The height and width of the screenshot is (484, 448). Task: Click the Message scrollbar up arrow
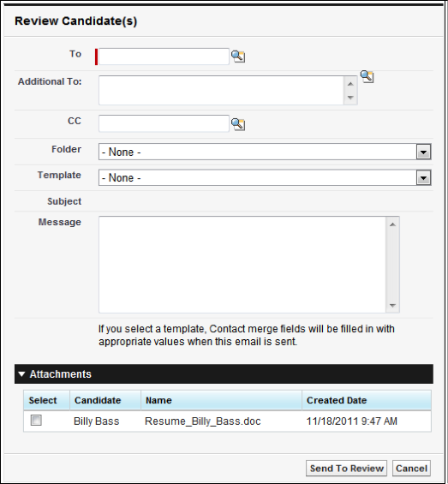pyautogui.click(x=392, y=224)
